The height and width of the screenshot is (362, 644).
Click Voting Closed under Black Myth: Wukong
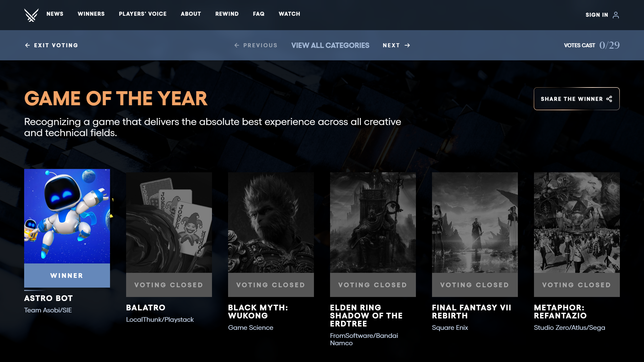pos(271,285)
